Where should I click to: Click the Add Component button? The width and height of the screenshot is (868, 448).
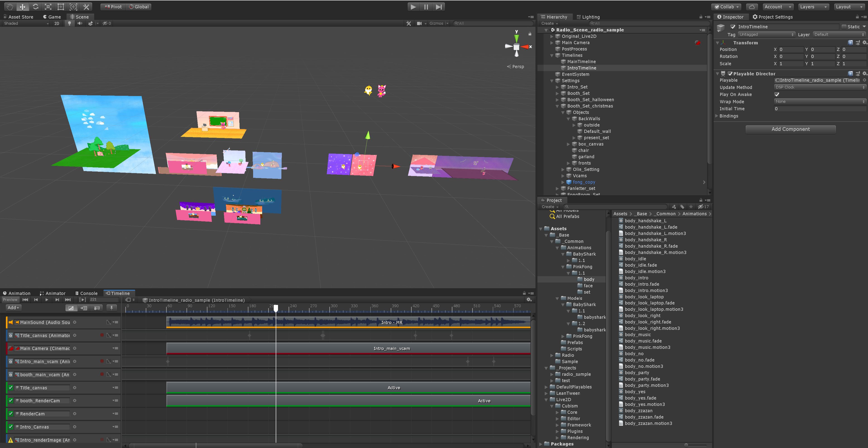tap(791, 129)
